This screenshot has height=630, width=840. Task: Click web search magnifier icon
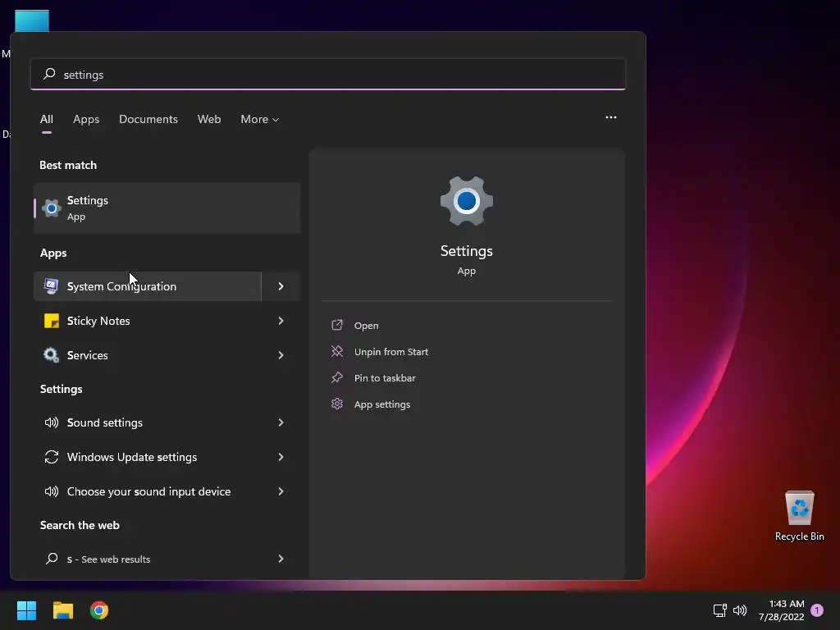click(52, 559)
